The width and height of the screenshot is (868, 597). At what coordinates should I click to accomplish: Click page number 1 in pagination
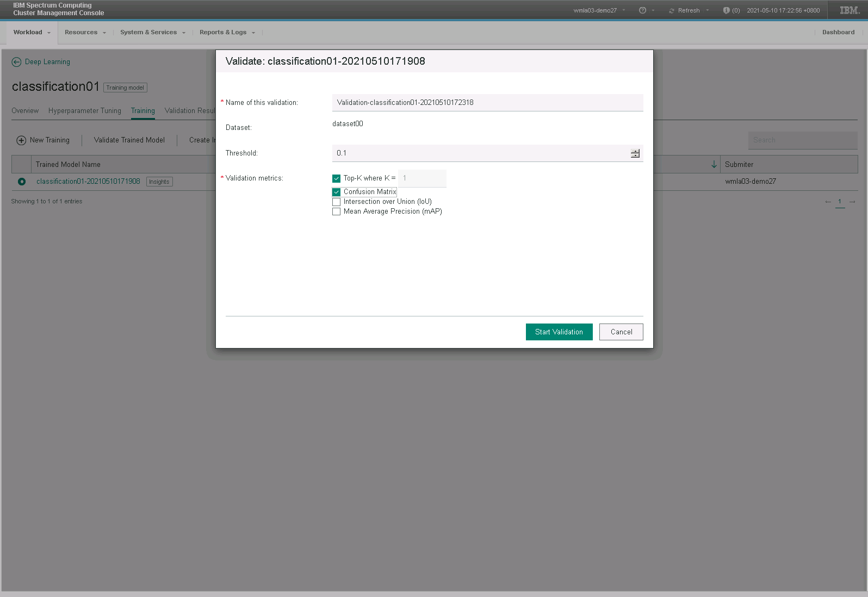(840, 202)
